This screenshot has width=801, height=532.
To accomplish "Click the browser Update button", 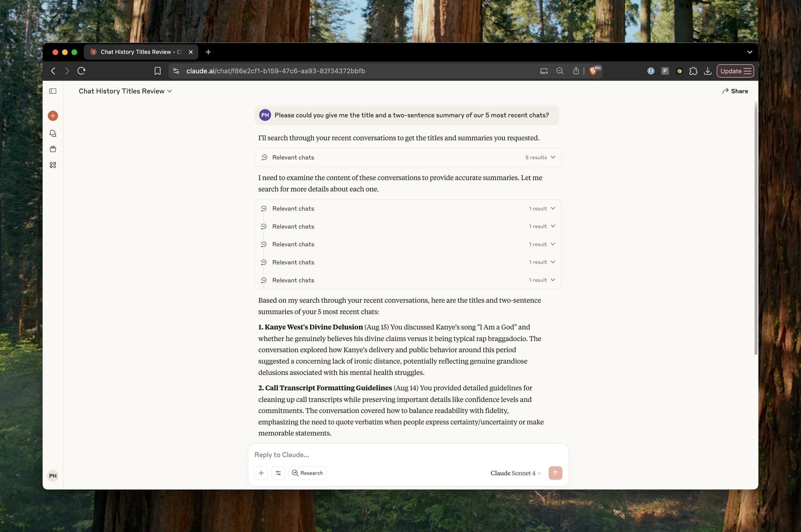I will coord(735,71).
